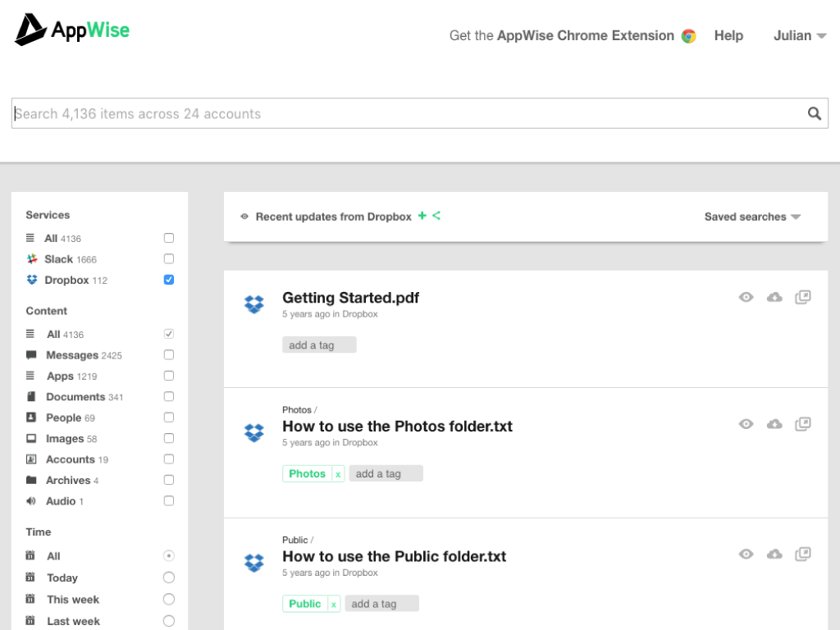Viewport: 840px width, 630px height.
Task: Open How to use the Photos folder.txt in new window icon
Action: [x=803, y=424]
